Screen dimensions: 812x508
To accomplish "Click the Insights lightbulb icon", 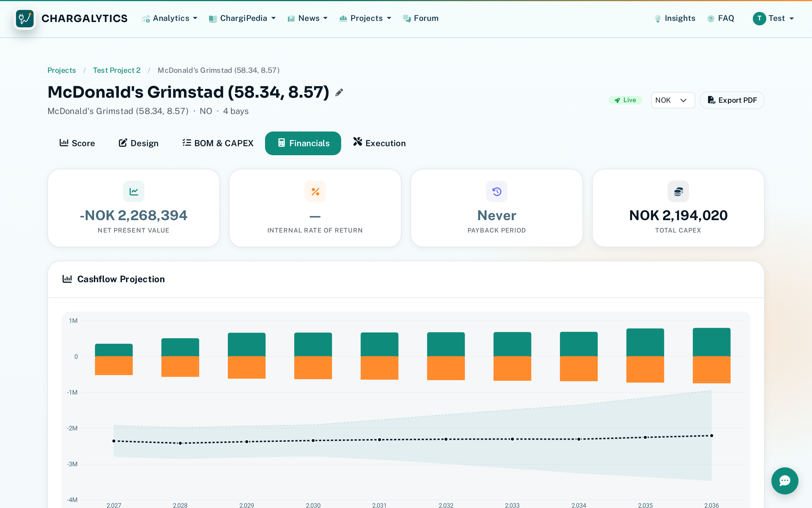I will click(x=658, y=19).
